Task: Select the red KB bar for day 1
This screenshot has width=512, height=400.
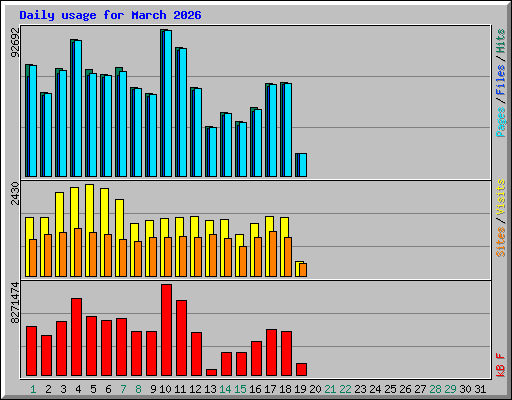Action: (x=32, y=351)
